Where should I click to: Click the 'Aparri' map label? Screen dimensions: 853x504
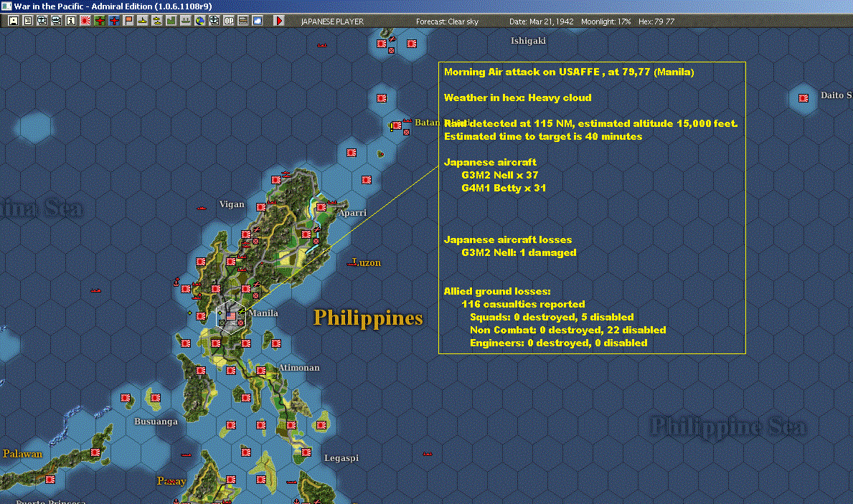352,213
